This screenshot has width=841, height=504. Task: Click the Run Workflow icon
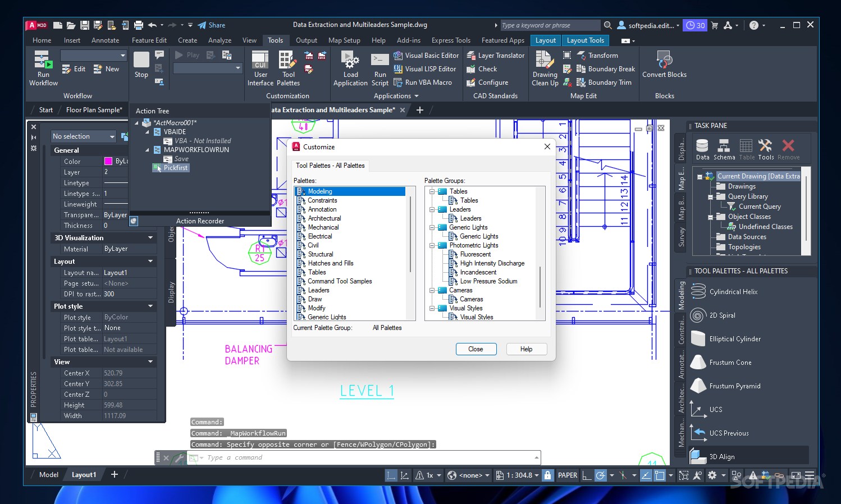point(43,60)
